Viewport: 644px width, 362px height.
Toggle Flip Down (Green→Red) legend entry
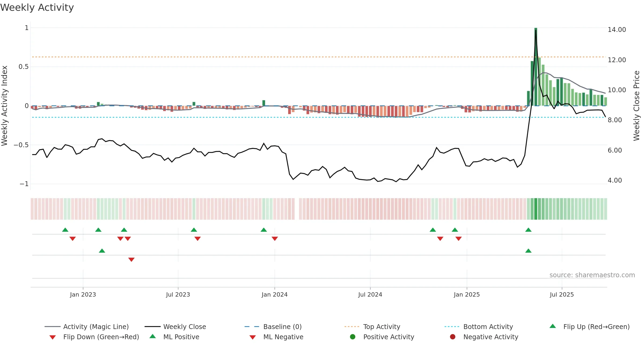click(94, 337)
